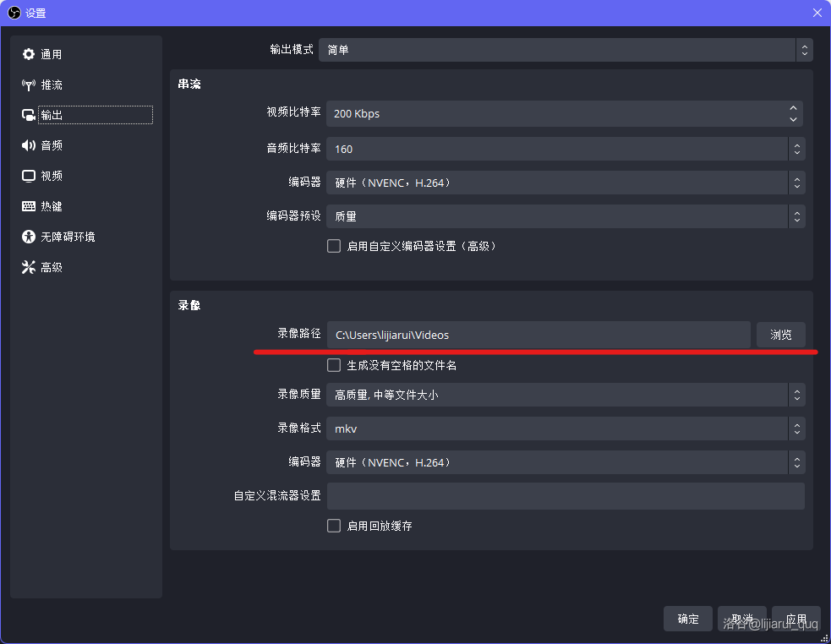The image size is (831, 644).
Task: Tick 生成没有空格的文件名 checkbox
Action: (334, 365)
